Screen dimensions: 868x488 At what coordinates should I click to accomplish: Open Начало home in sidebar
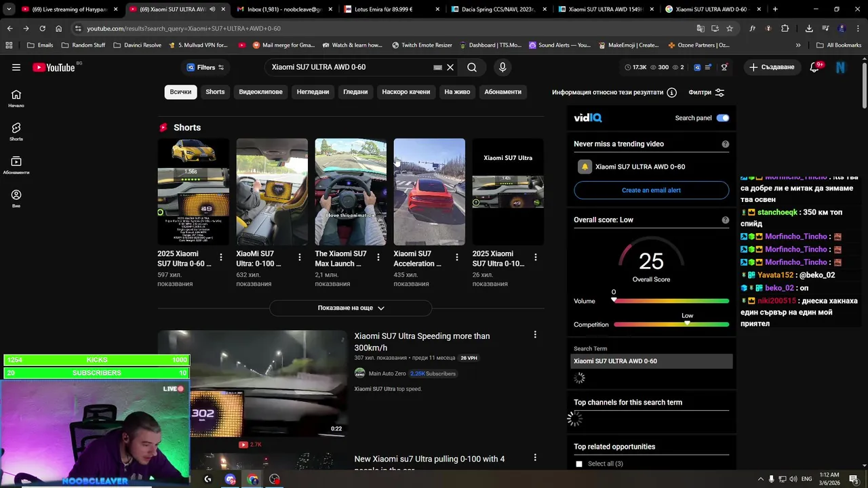pos(16,98)
